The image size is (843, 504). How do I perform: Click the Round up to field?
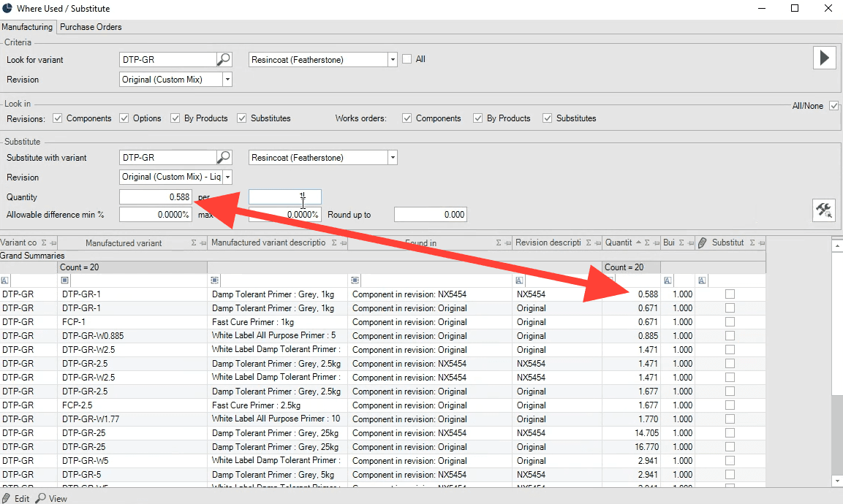click(x=430, y=215)
